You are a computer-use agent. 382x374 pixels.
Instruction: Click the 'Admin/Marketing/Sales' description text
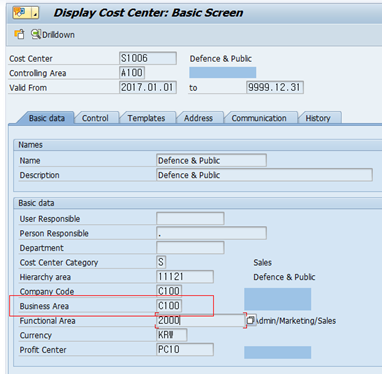click(x=296, y=321)
